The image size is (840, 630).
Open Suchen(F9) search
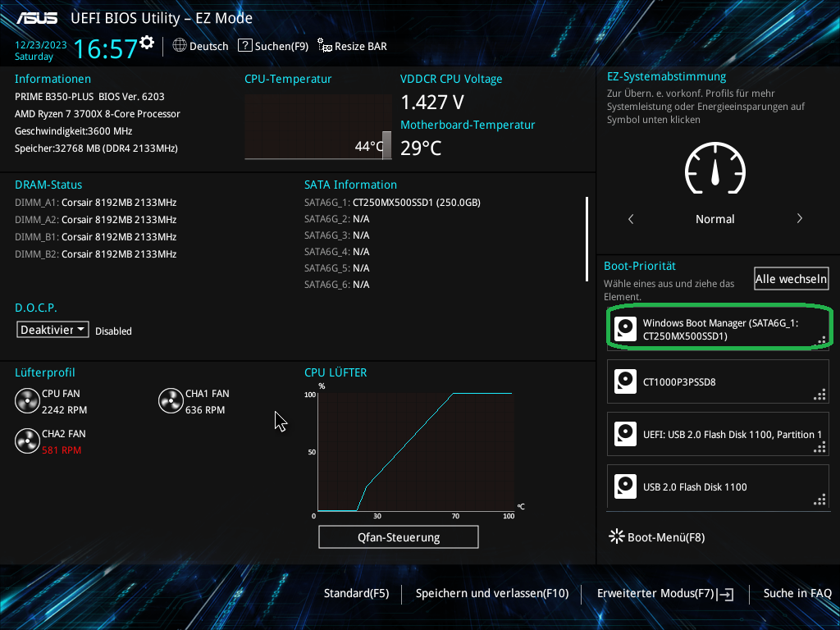pos(273,46)
